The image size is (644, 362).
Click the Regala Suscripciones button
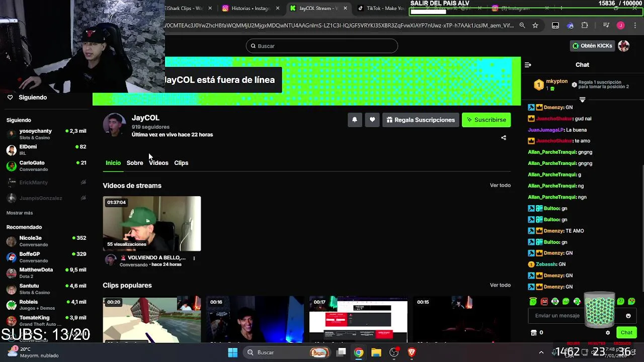421,120
